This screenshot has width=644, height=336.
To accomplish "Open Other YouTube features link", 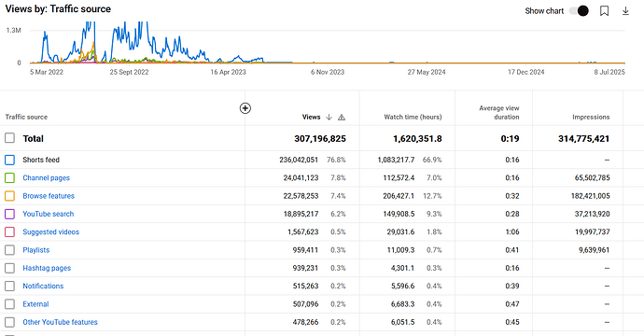I will (60, 322).
